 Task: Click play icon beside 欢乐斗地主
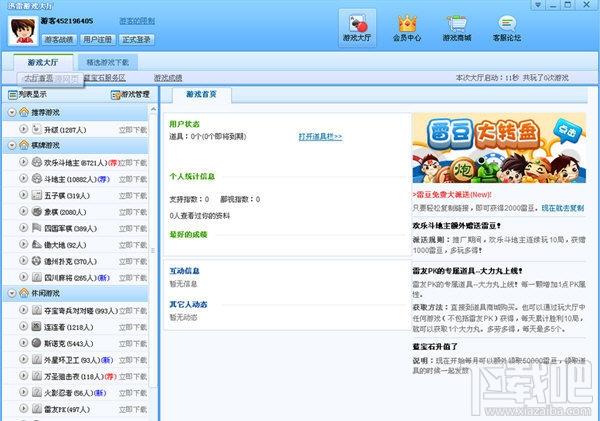tap(24, 162)
